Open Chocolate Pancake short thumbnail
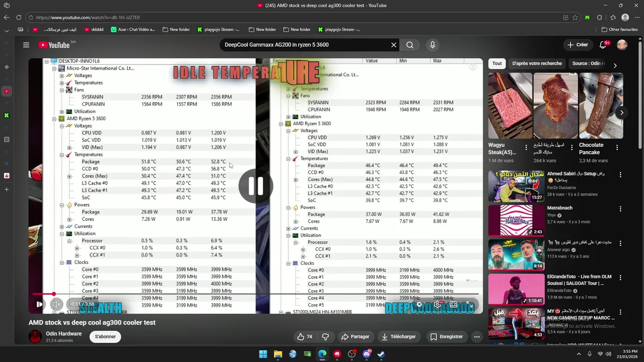644x362 pixels. coord(601,106)
